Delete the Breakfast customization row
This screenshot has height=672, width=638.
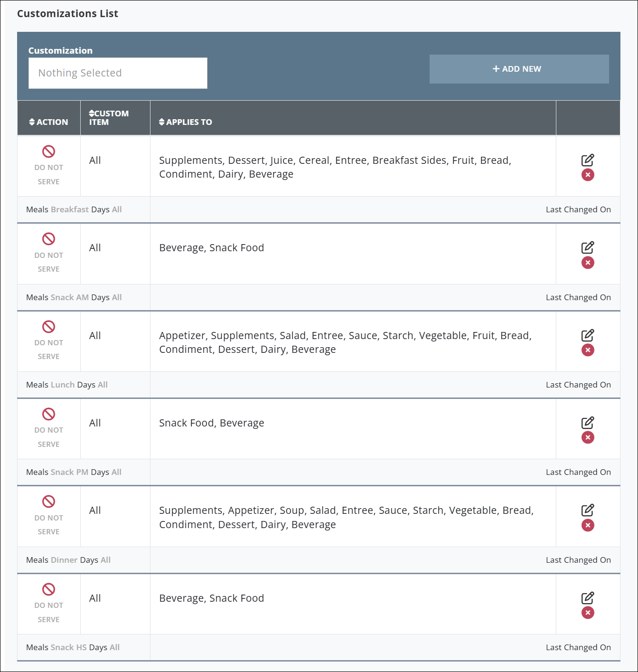588,175
